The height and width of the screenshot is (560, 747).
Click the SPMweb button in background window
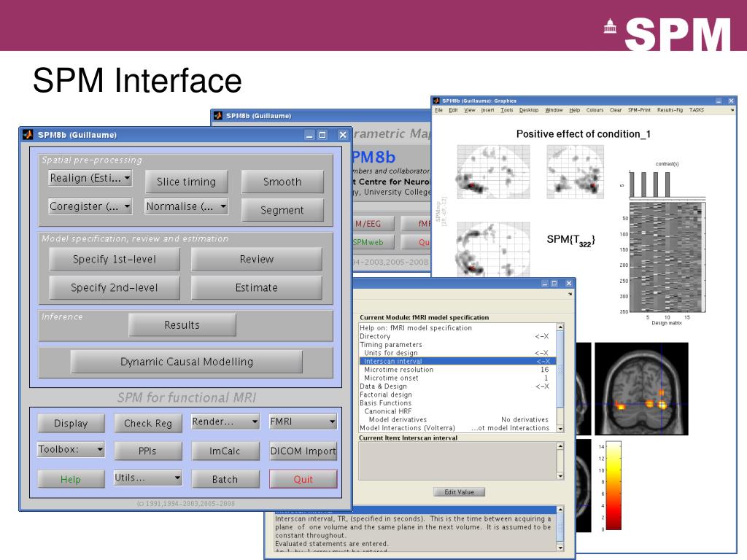coord(374,242)
